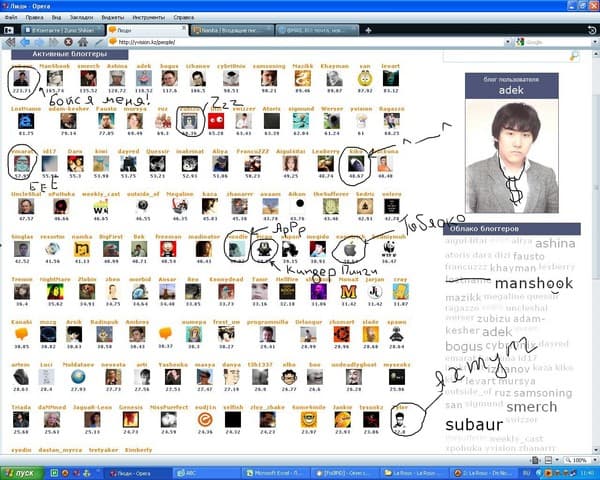
Task: Open the Справка menu
Action: (183, 17)
